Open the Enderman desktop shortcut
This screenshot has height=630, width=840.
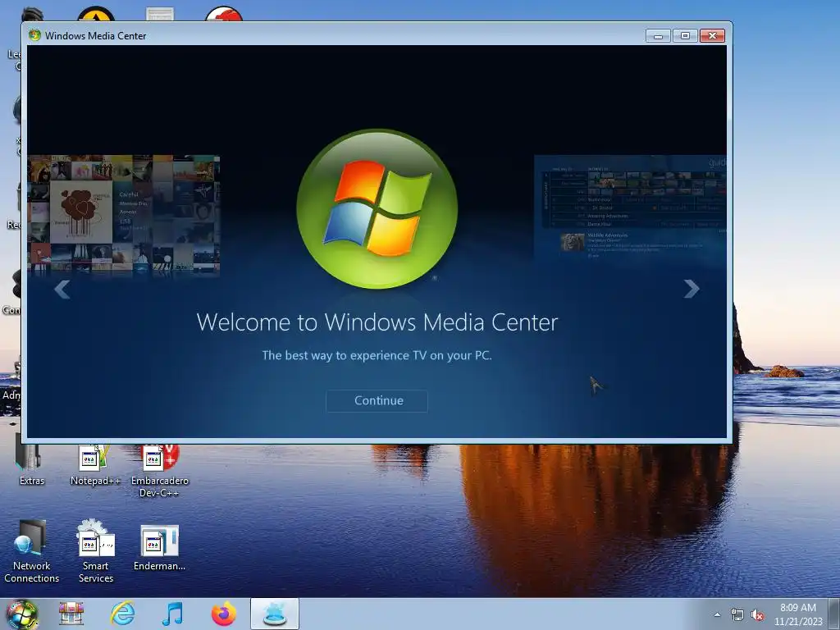pos(160,547)
